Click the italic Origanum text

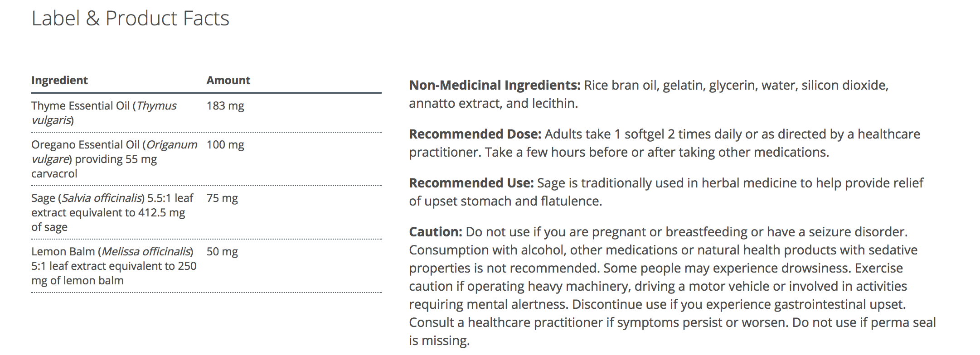[x=172, y=145]
